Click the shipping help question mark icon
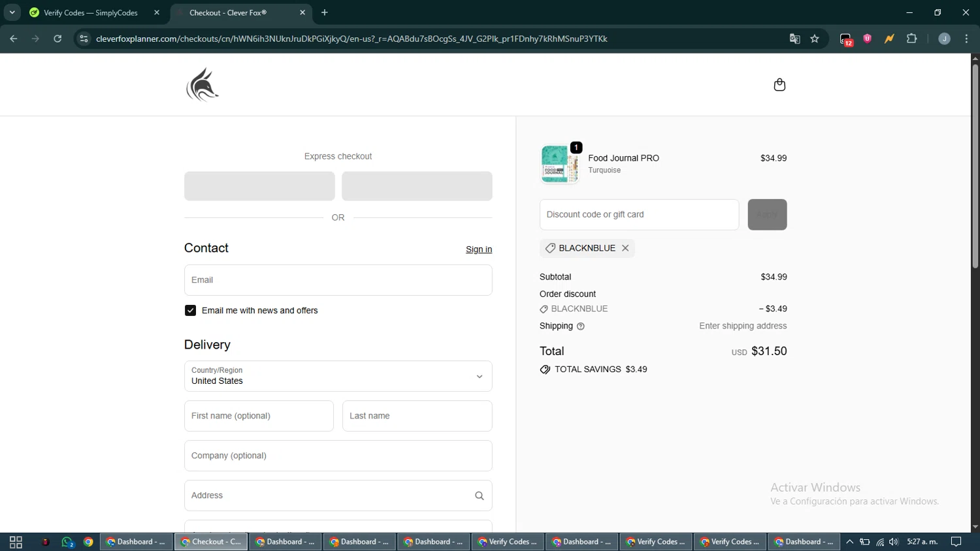The width and height of the screenshot is (980, 551). pos(581,326)
